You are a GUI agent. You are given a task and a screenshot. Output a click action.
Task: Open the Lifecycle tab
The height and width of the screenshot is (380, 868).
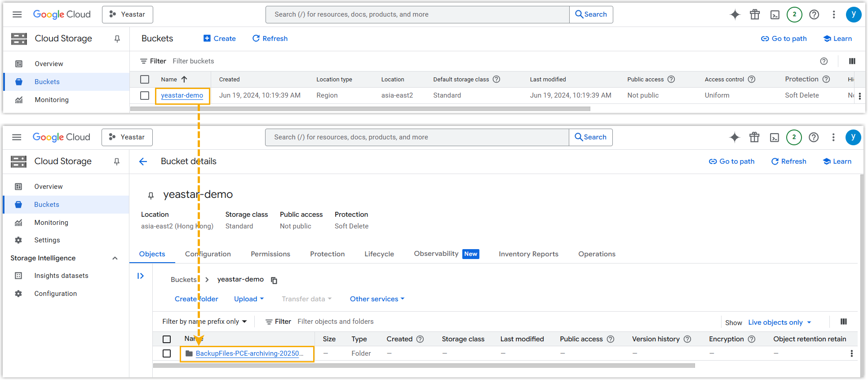379,254
